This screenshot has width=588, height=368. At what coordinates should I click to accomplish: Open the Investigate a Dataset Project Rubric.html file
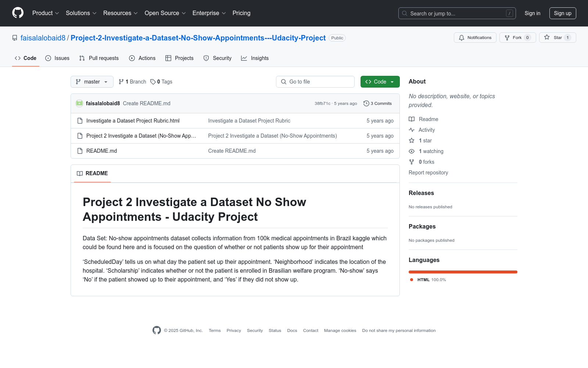pos(133,121)
